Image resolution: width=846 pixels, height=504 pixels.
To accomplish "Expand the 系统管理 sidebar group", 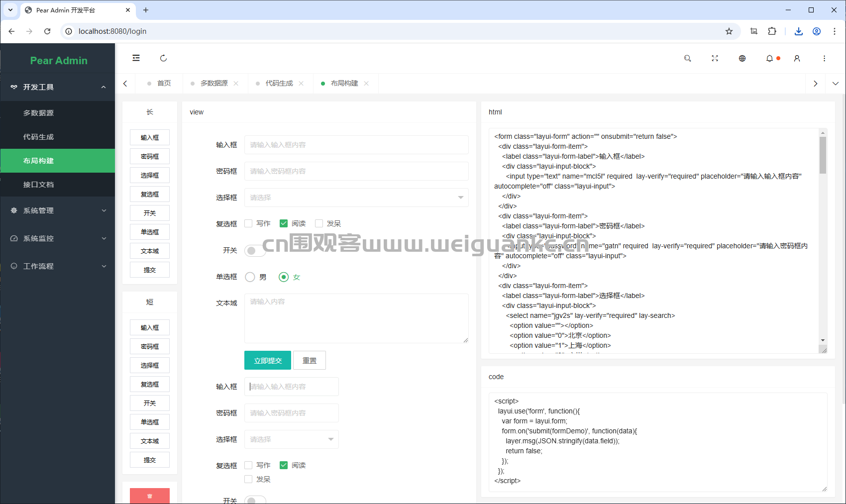I will (x=58, y=210).
